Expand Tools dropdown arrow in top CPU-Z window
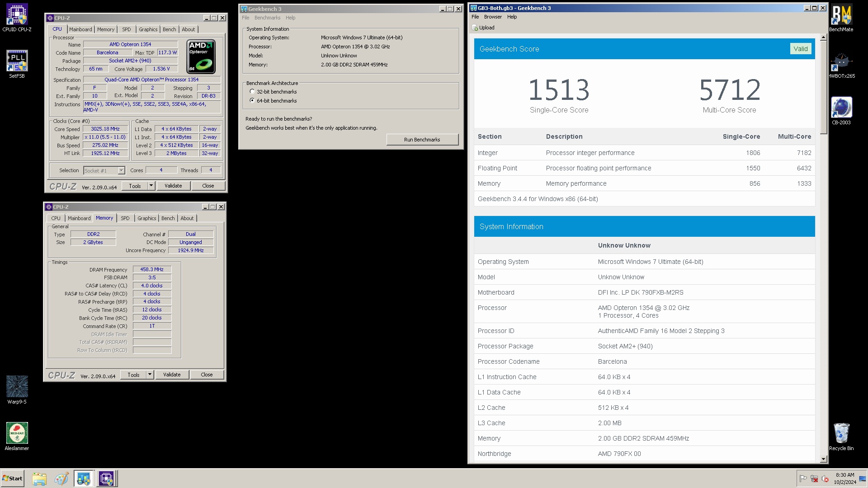 [x=151, y=186]
